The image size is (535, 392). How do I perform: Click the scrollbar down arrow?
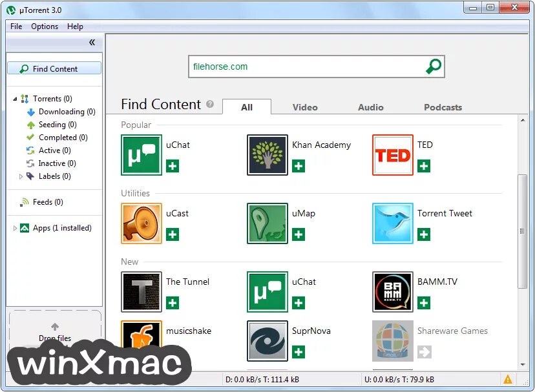pos(522,365)
